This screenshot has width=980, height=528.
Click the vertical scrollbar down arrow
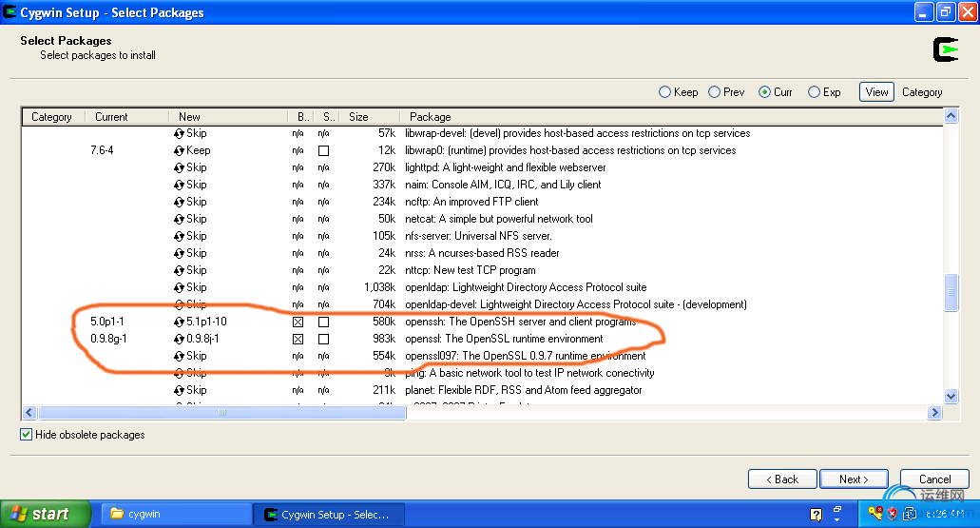[951, 396]
